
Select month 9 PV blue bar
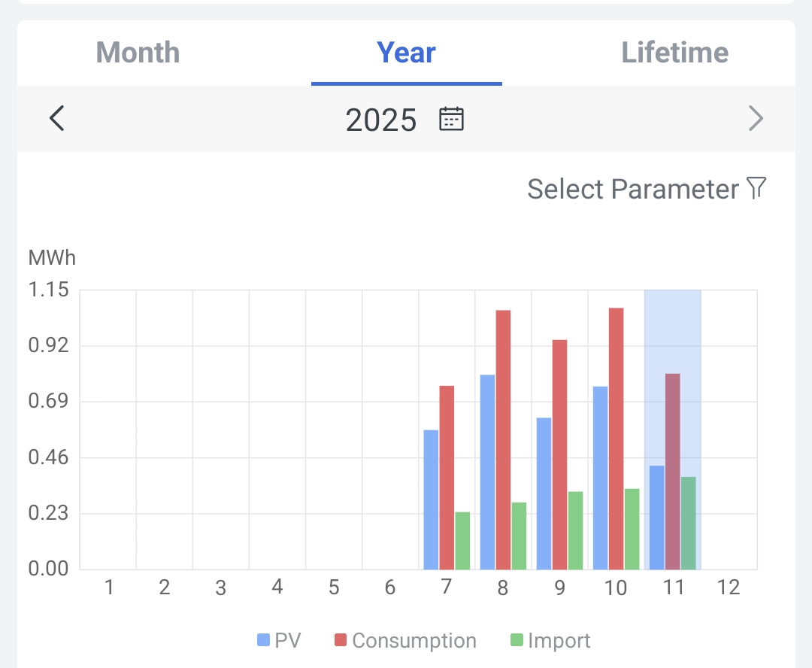[x=544, y=494]
